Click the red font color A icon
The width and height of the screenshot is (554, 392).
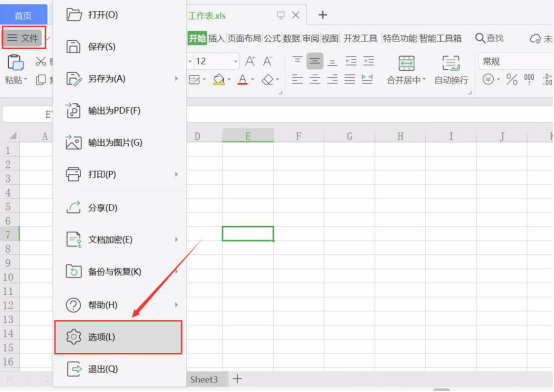(x=242, y=80)
